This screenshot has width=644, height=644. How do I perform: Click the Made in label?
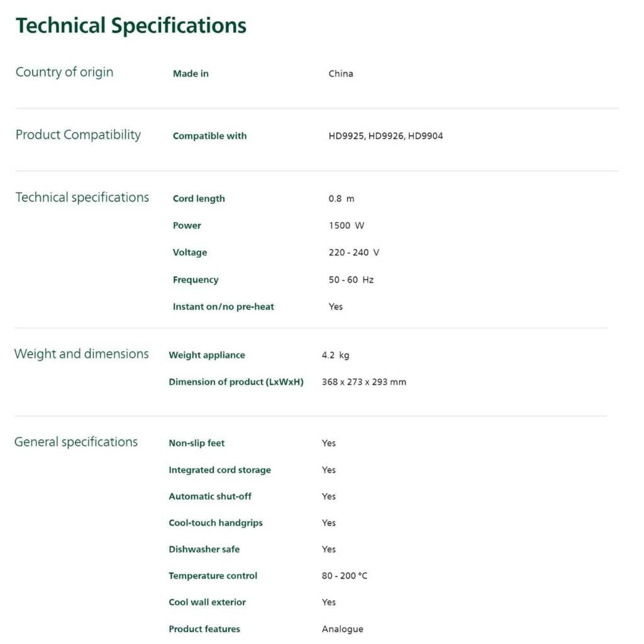coord(191,74)
